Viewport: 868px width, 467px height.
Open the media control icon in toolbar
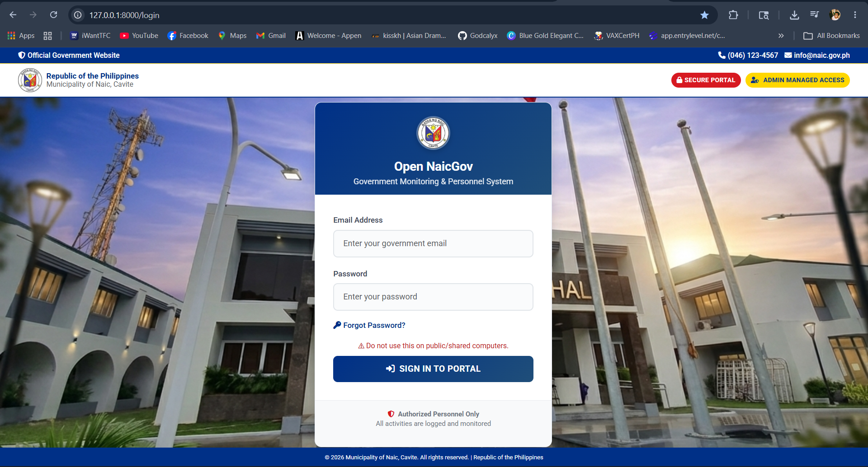[815, 15]
